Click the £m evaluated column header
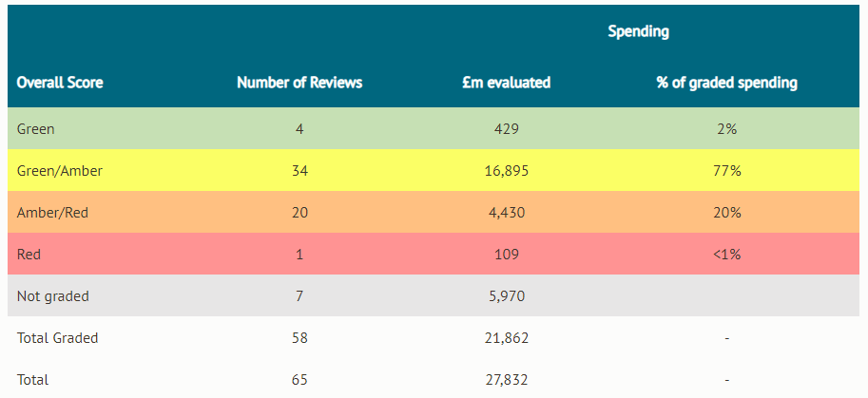Image resolution: width=868 pixels, height=398 pixels. point(506,83)
